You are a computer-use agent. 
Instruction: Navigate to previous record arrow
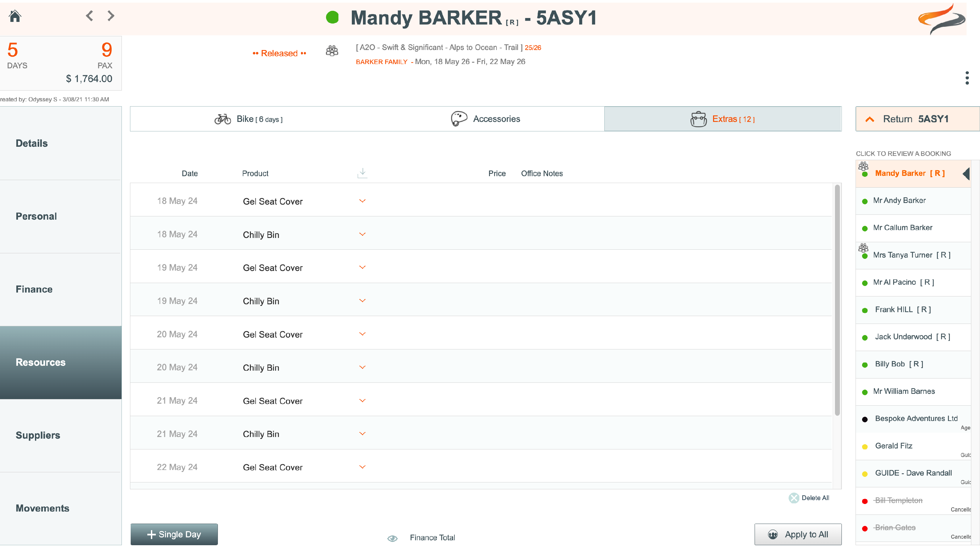[x=90, y=16]
